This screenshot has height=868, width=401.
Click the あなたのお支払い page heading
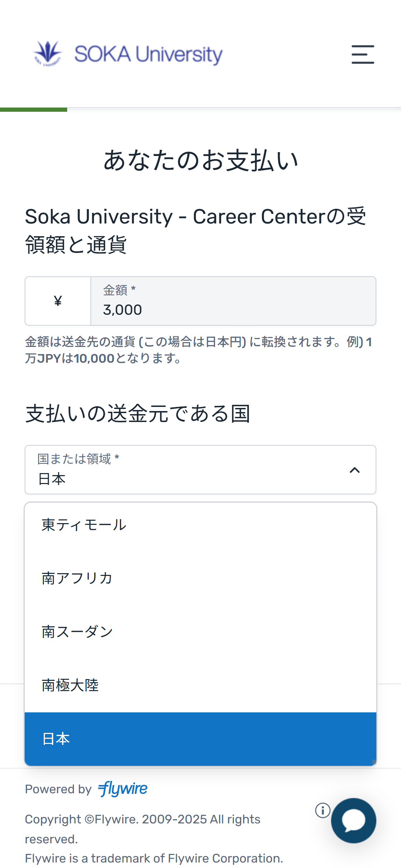click(200, 160)
